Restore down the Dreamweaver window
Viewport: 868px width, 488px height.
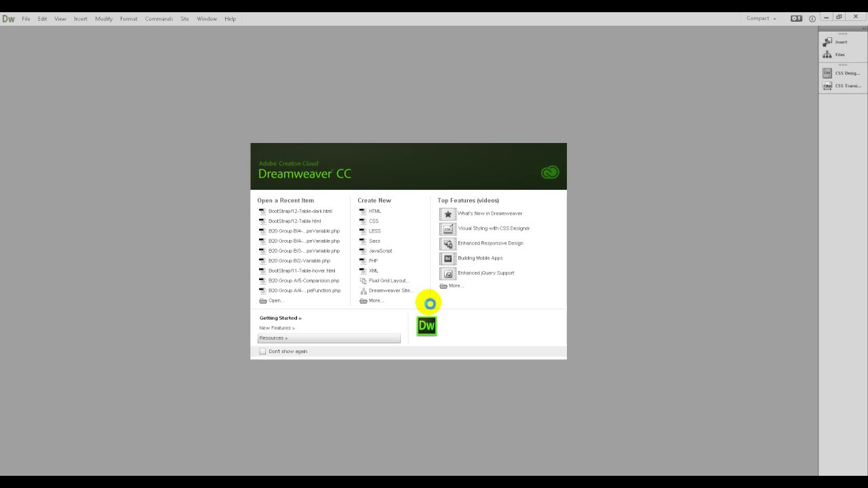click(x=840, y=17)
